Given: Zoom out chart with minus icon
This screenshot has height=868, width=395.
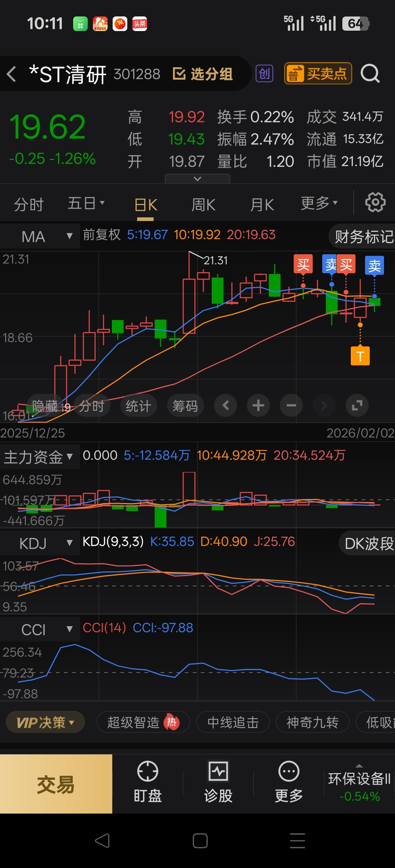Looking at the screenshot, I should [x=291, y=406].
